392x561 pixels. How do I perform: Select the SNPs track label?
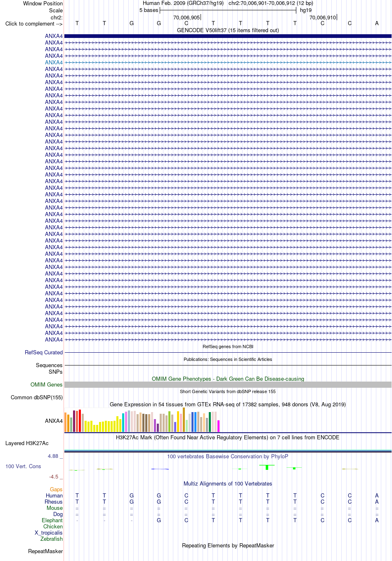(x=55, y=372)
